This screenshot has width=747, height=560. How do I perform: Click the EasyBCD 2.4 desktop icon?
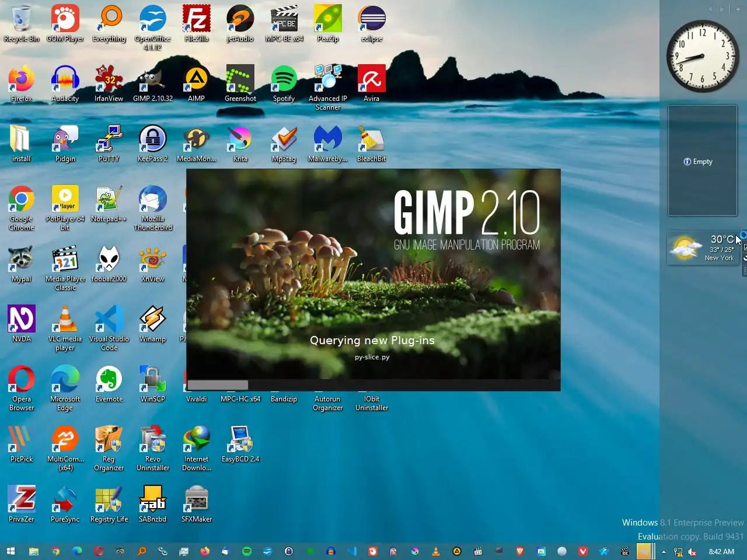(x=240, y=444)
